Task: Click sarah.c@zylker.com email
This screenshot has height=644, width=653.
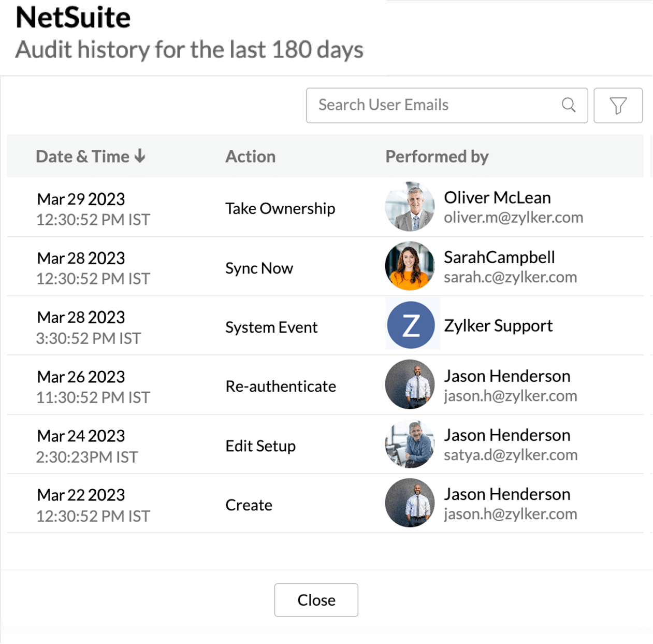Action: 510,277
